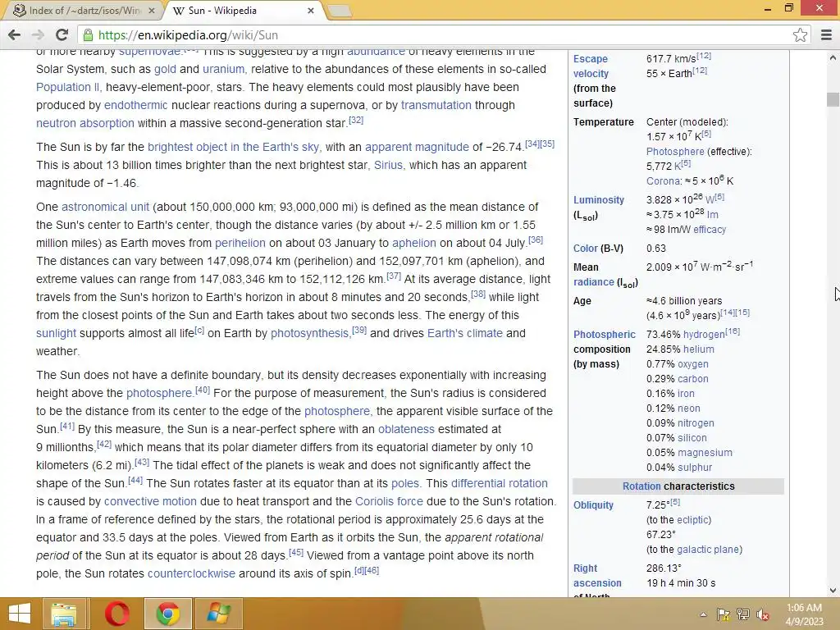This screenshot has height=630, width=840.
Task: Open the convective motion link
Action: [x=150, y=501]
